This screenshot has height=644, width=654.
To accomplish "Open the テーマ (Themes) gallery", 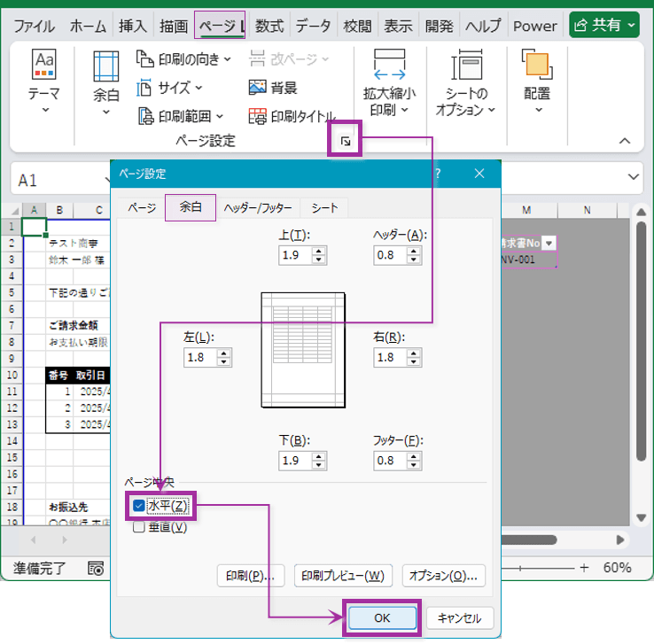I will [x=44, y=81].
